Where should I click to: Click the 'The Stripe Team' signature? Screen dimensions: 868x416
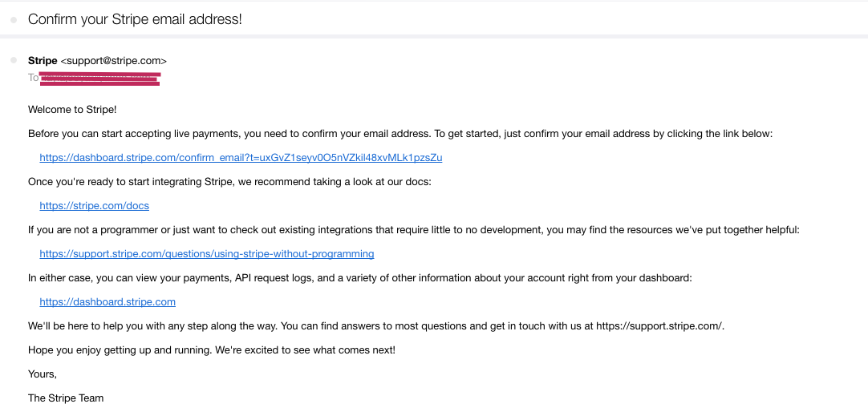[x=65, y=398]
